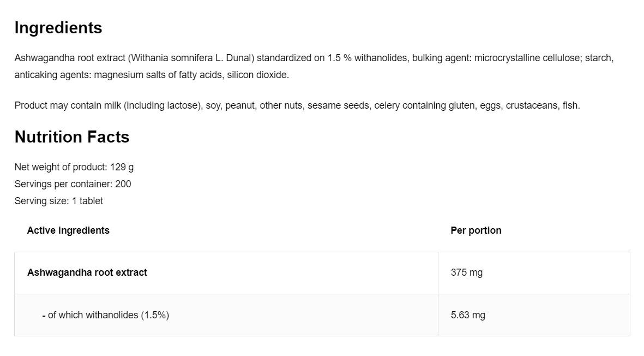
Task: Click the words sesame seeds in allergen text
Action: [338, 105]
